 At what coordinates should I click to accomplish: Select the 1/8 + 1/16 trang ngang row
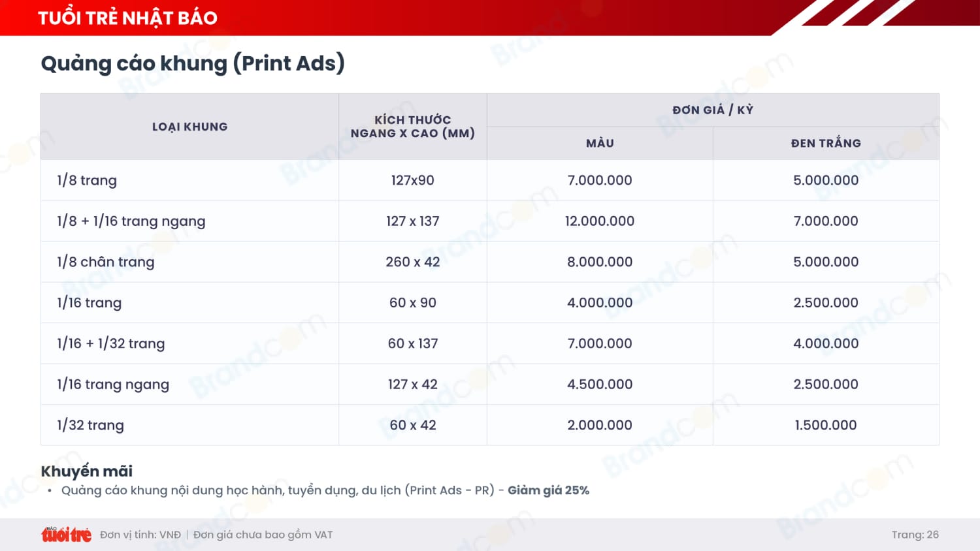pos(131,221)
